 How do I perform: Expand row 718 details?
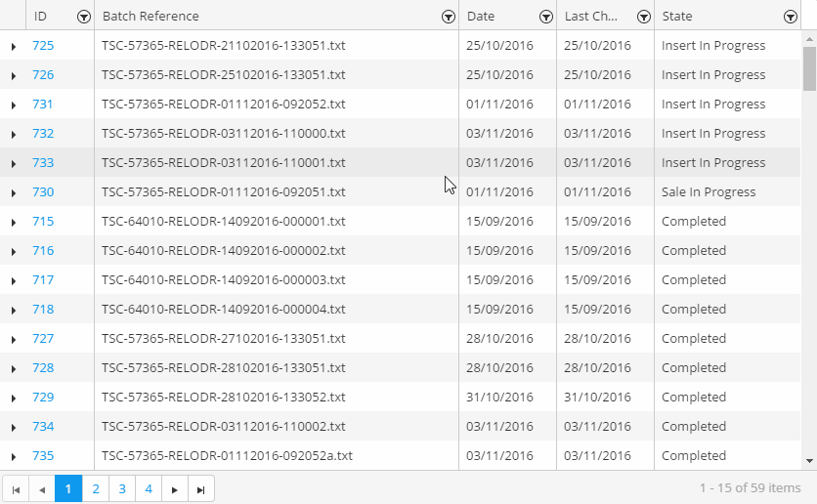coord(14,310)
